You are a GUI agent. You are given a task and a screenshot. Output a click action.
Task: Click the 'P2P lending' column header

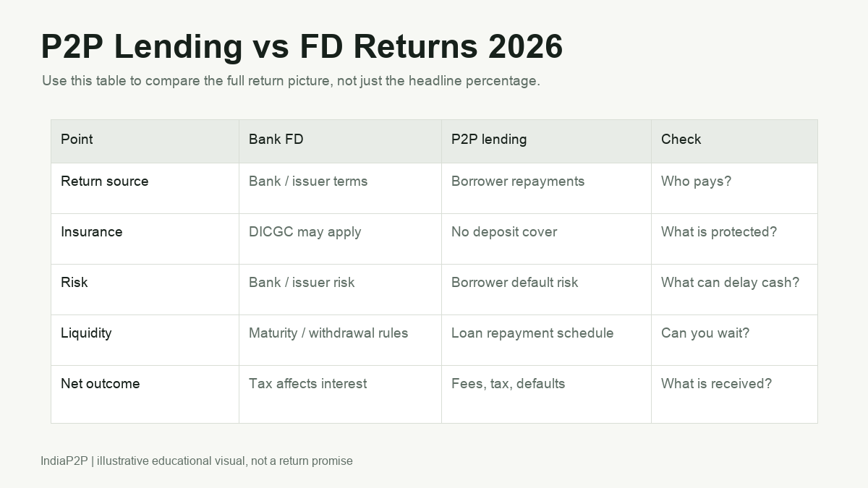click(x=546, y=141)
